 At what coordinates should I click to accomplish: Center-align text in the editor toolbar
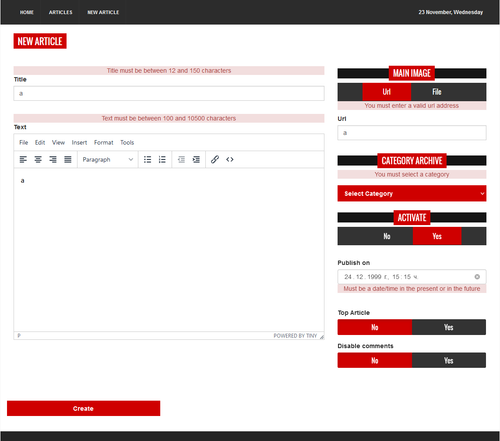click(x=38, y=160)
